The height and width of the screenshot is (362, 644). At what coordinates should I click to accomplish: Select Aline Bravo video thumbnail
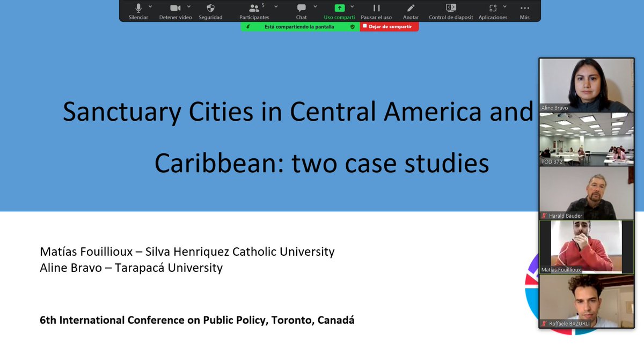(x=587, y=85)
